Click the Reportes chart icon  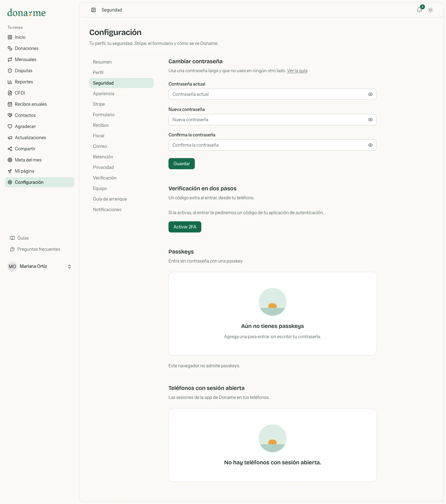click(10, 82)
